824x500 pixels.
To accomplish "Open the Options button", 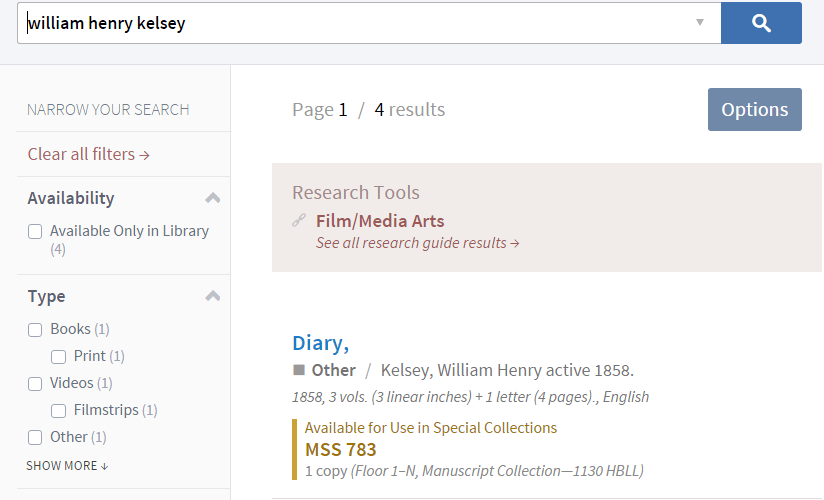I will pyautogui.click(x=754, y=110).
